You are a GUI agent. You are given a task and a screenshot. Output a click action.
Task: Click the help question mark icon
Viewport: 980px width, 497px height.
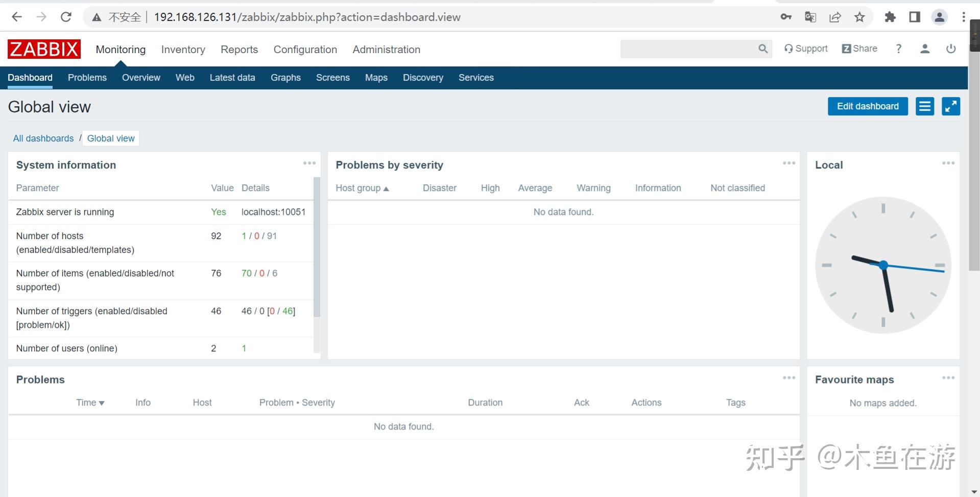898,49
